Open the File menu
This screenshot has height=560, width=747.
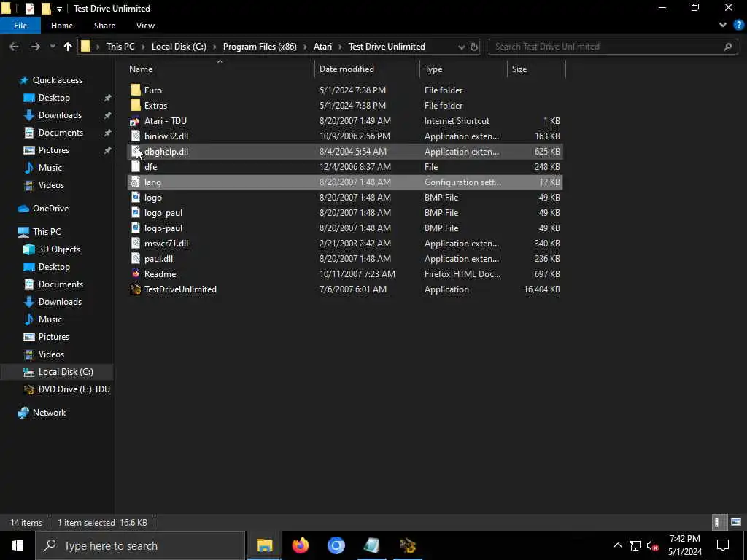pyautogui.click(x=20, y=26)
